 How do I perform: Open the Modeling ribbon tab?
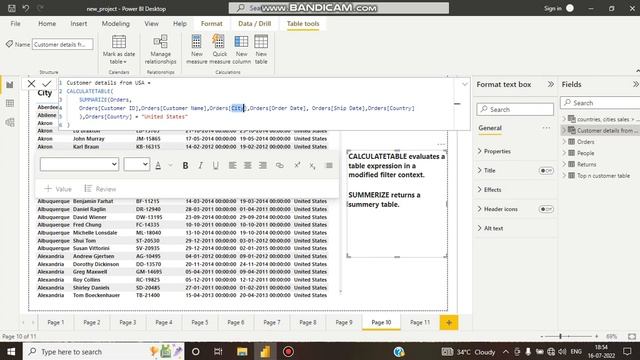[x=116, y=24]
